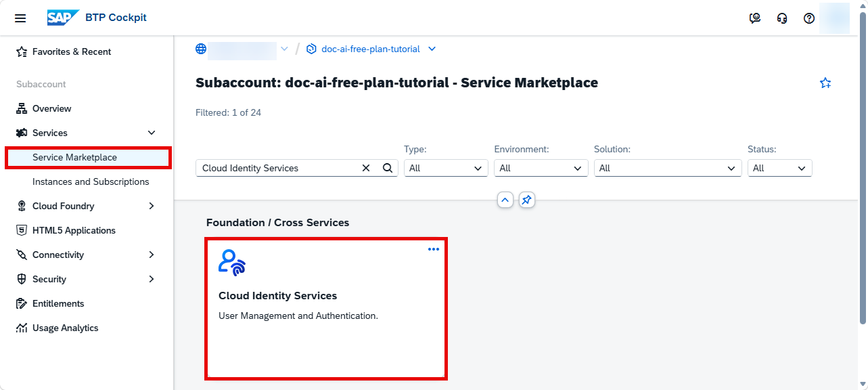Expand the Security submenu chevron
Image resolution: width=868 pixels, height=390 pixels.
tap(152, 279)
